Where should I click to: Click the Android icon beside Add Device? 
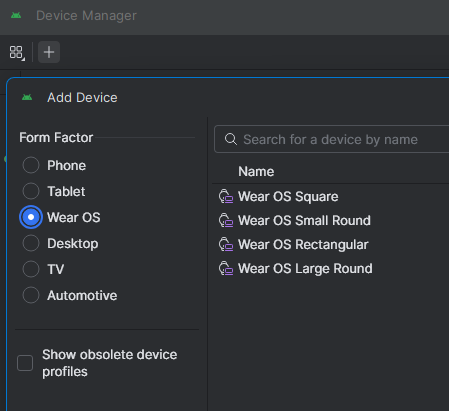[27, 97]
